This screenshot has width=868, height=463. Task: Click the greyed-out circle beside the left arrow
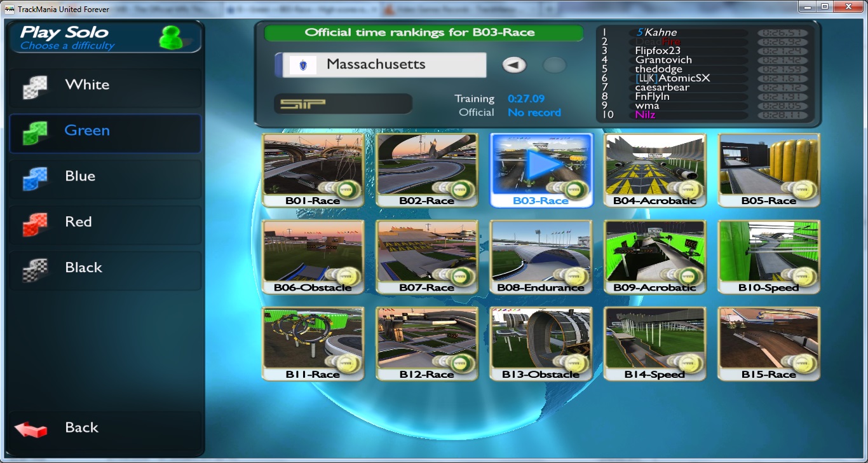click(x=555, y=65)
